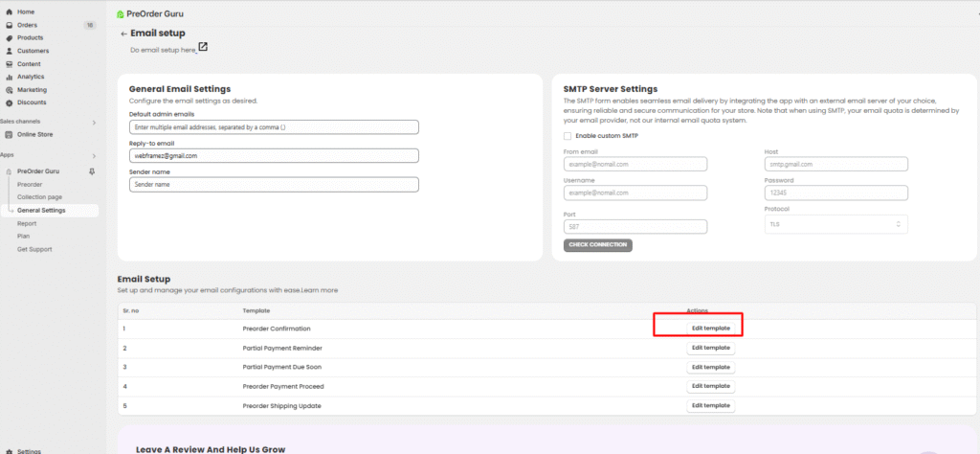Focus the SMTP Host input field
The image size is (980, 454).
coord(836,164)
